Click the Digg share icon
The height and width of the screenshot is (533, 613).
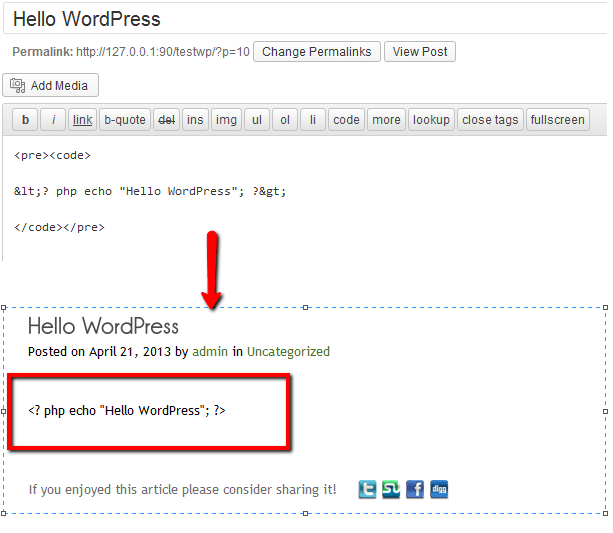coord(439,489)
